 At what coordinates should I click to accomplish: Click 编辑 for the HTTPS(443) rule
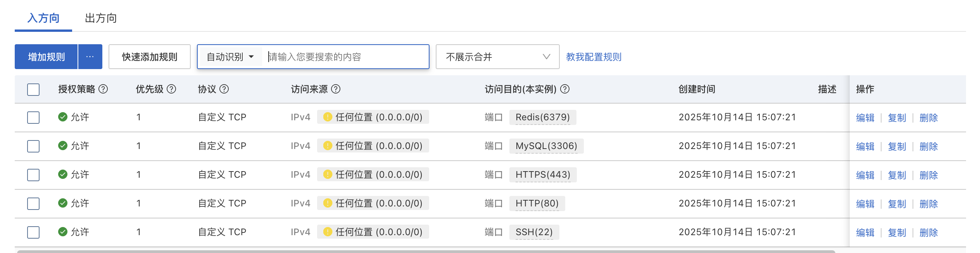(865, 175)
